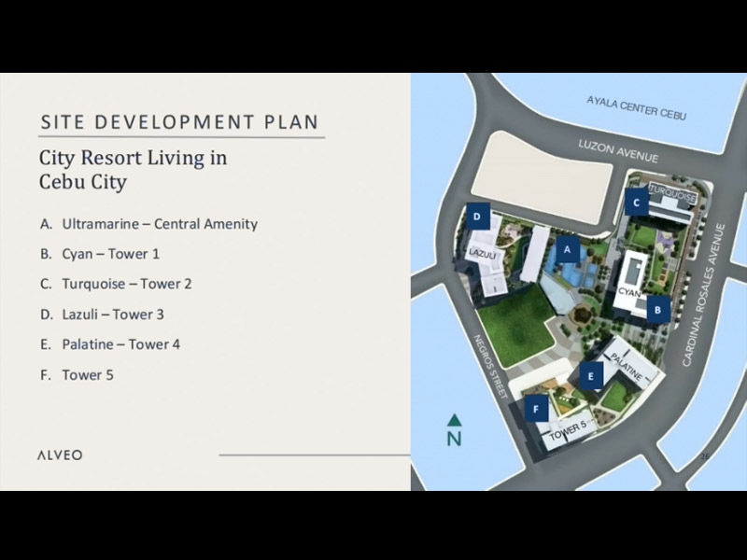The width and height of the screenshot is (747, 560).
Task: Click the 'City Resort Living in Cebu City' heading
Action: [133, 169]
